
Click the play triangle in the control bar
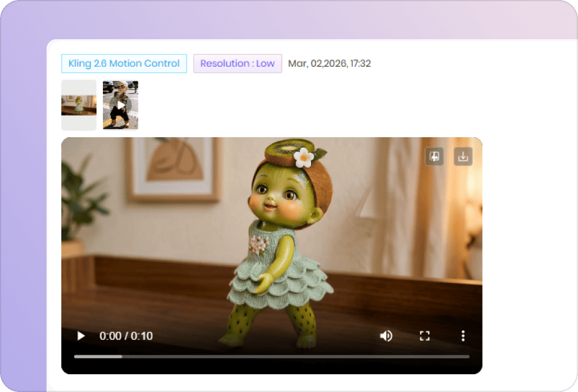pos(81,336)
